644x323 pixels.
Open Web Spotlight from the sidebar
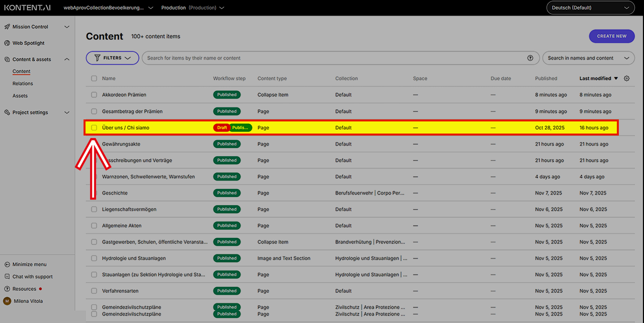coord(28,43)
